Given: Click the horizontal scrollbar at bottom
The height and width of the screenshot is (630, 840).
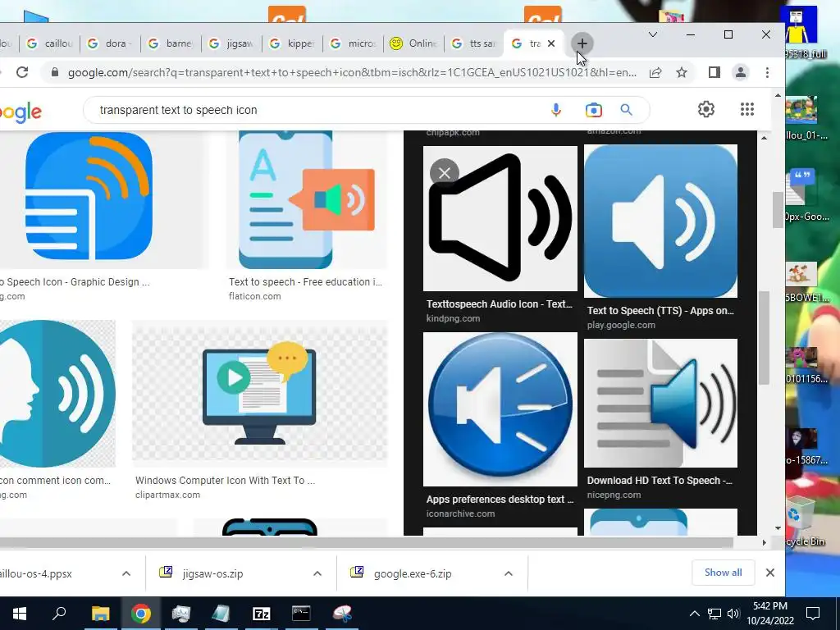Looking at the screenshot, I should point(367,543).
